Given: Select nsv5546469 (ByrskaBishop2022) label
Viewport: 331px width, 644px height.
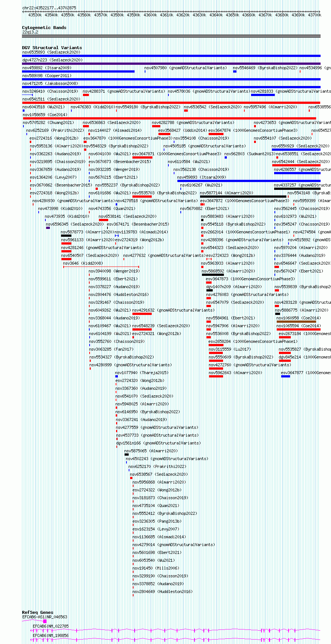Looking at the screenshot, I should tap(265, 68).
